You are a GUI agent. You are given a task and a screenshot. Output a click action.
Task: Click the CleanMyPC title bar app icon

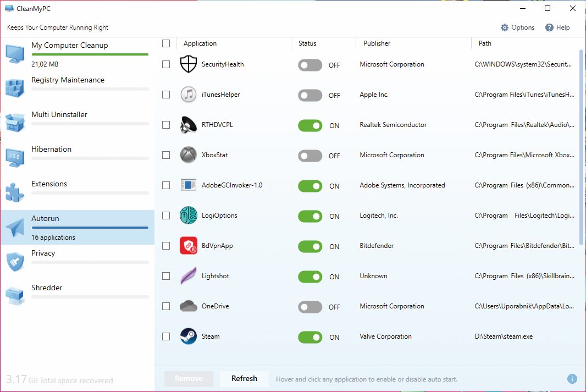[x=9, y=9]
